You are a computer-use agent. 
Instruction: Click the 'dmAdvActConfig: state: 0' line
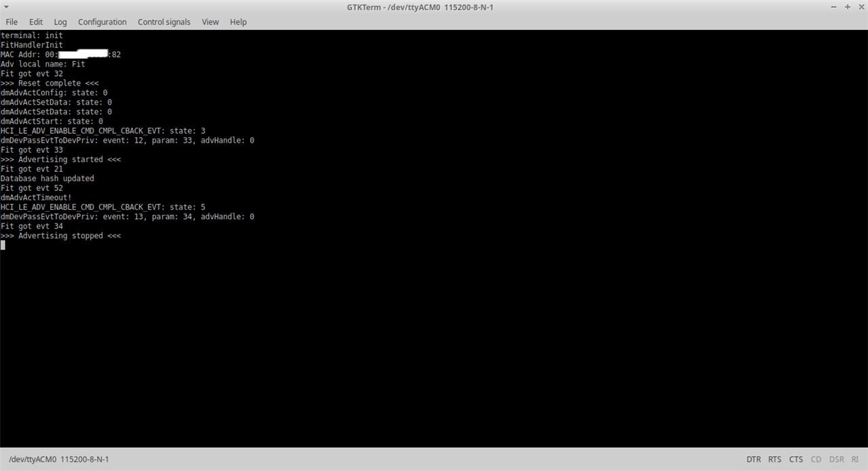point(54,92)
